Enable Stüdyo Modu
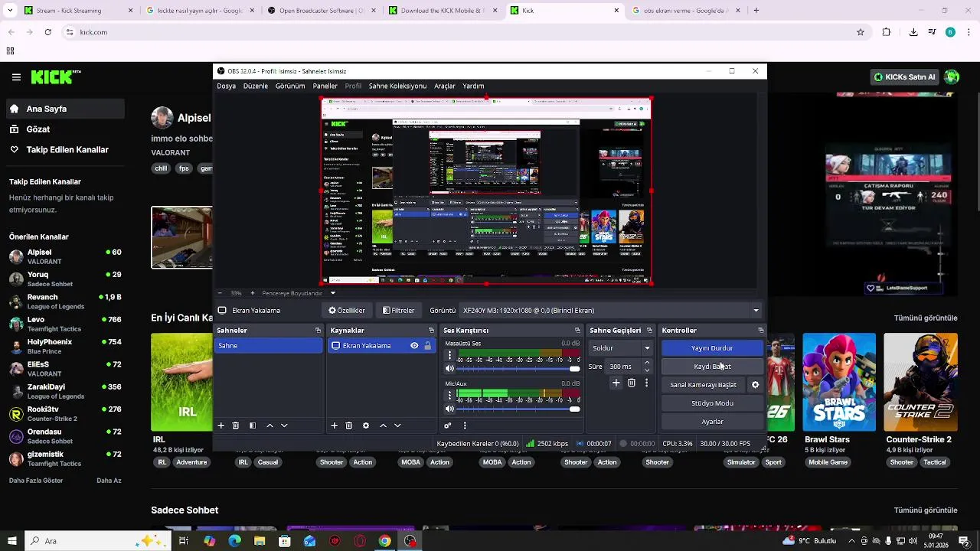Screen dimensions: 980x551 coord(712,403)
